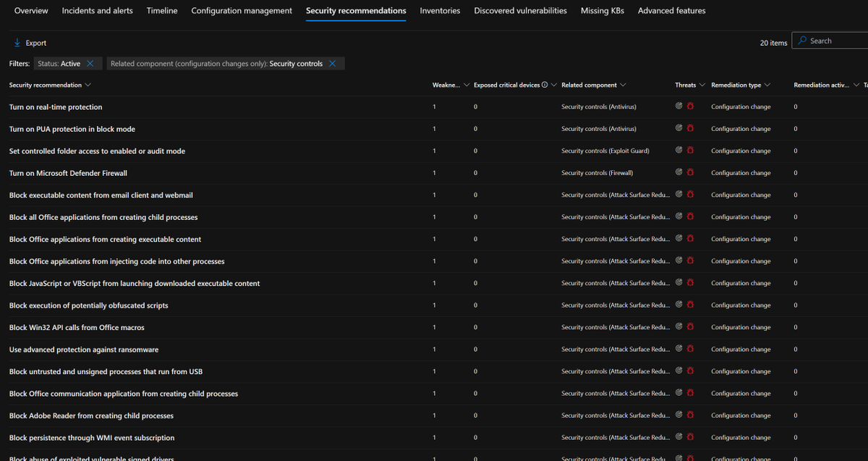Open the Configuration management tab
This screenshot has width=868, height=461.
[242, 11]
